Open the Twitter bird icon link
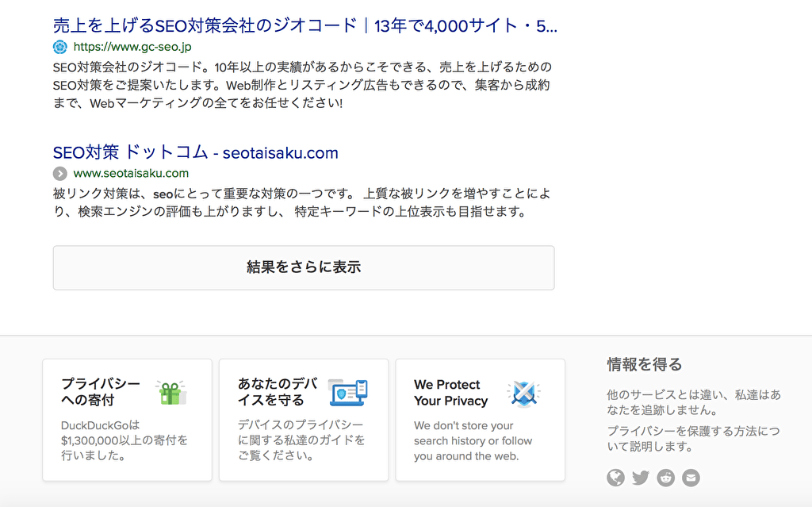 tap(641, 478)
